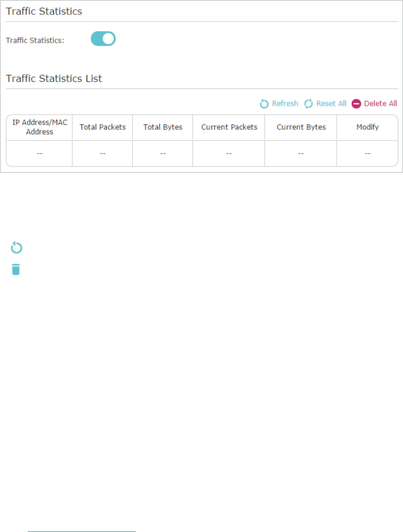
Task: Select the Total Bytes column header
Action: pos(163,127)
